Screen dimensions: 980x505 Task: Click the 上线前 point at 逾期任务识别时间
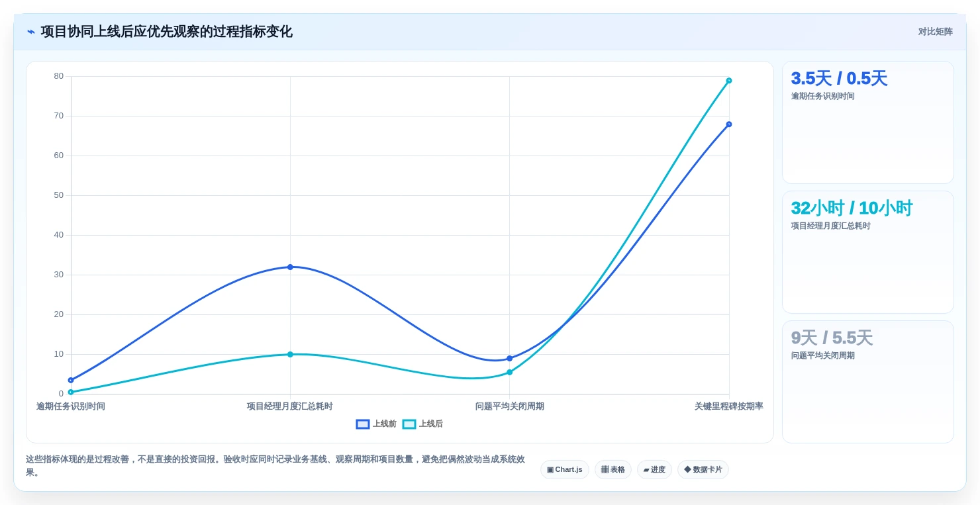[71, 381]
